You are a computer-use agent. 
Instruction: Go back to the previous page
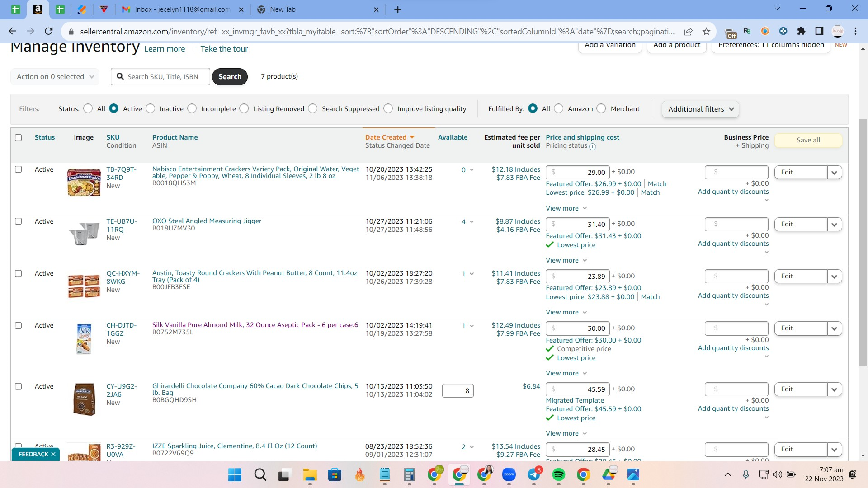[12, 31]
